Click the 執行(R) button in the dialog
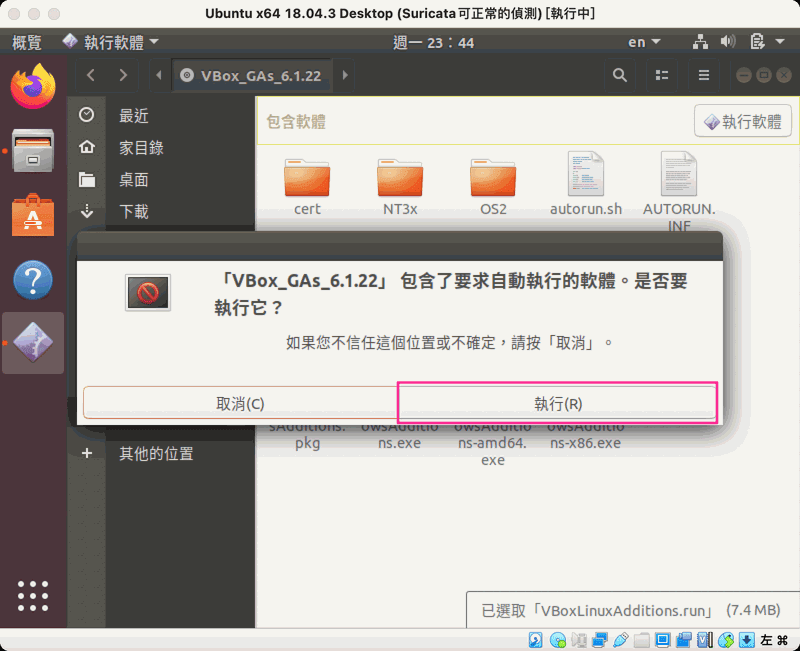The height and width of the screenshot is (651, 800). 558,403
